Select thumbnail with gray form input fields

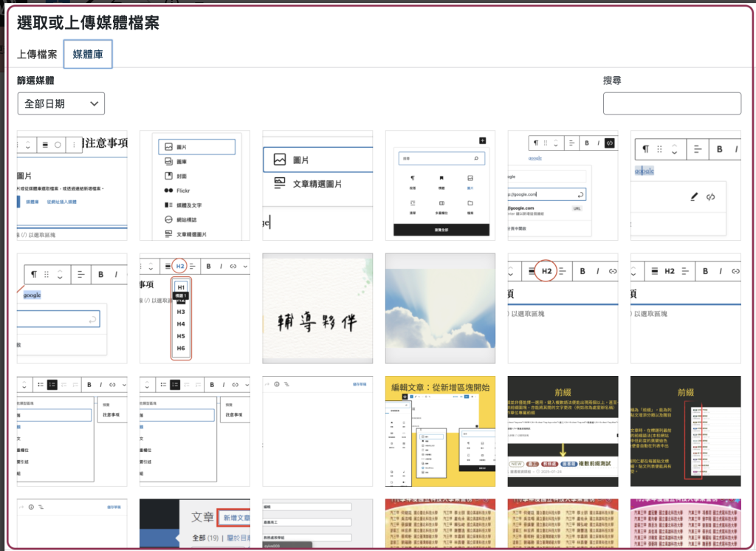click(x=317, y=524)
